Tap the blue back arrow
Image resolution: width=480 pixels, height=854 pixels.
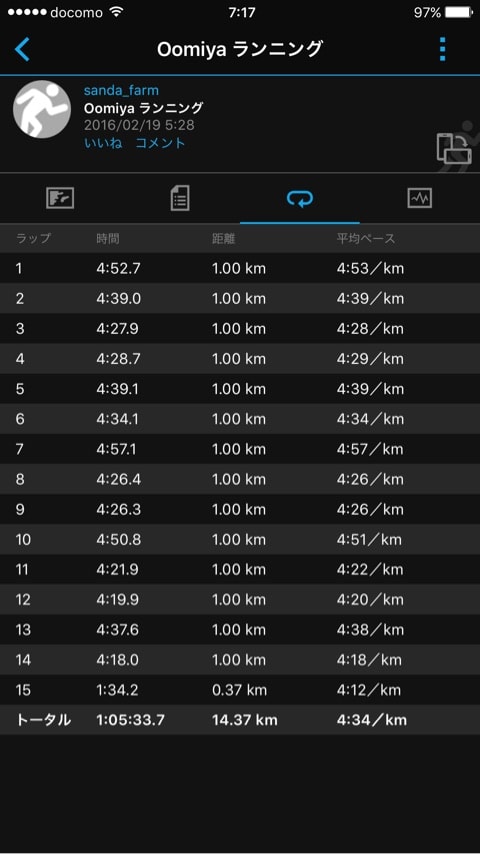click(x=22, y=50)
